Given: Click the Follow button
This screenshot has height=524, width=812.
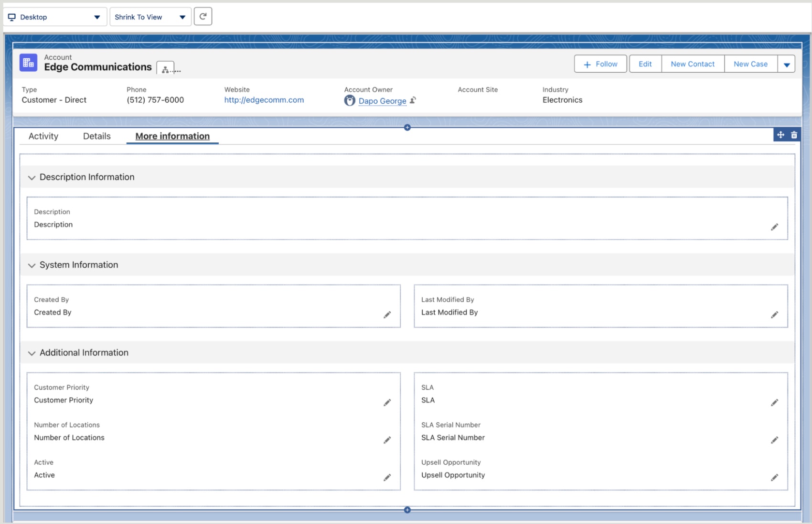Looking at the screenshot, I should pyautogui.click(x=600, y=64).
